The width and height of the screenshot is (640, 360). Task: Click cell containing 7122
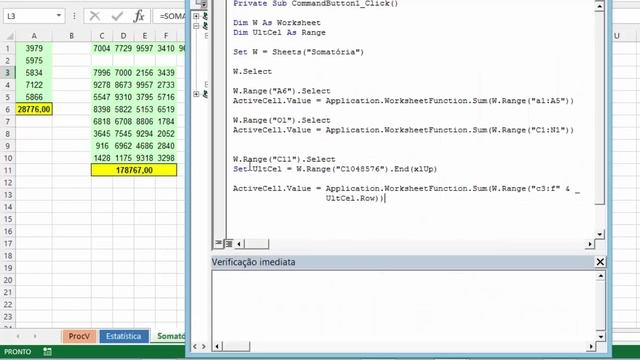pos(34,85)
